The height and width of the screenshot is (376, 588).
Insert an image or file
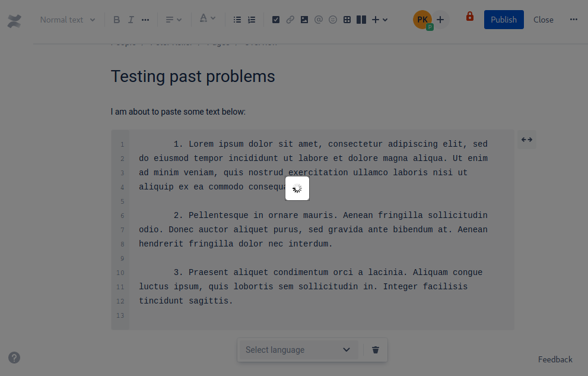pos(304,19)
